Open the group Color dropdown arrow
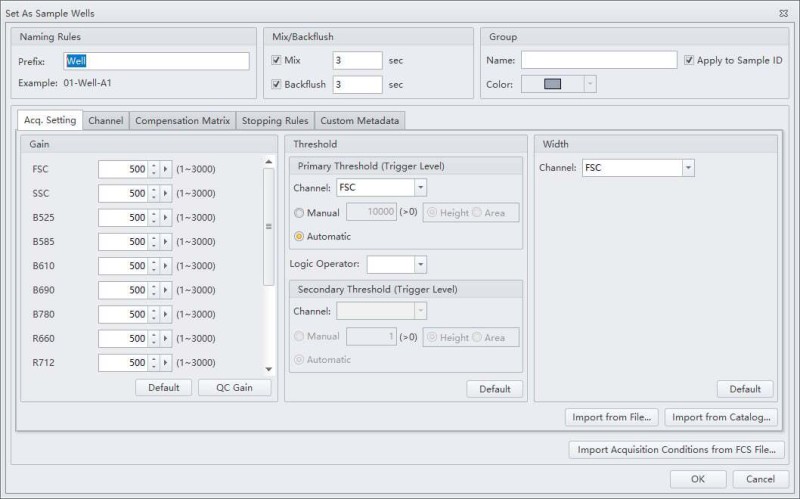 pyautogui.click(x=590, y=84)
